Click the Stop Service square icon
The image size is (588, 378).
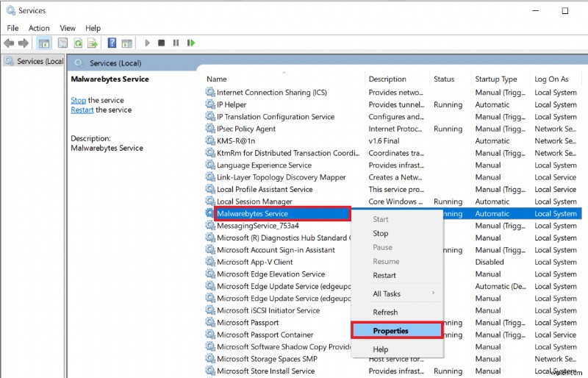pyautogui.click(x=161, y=43)
